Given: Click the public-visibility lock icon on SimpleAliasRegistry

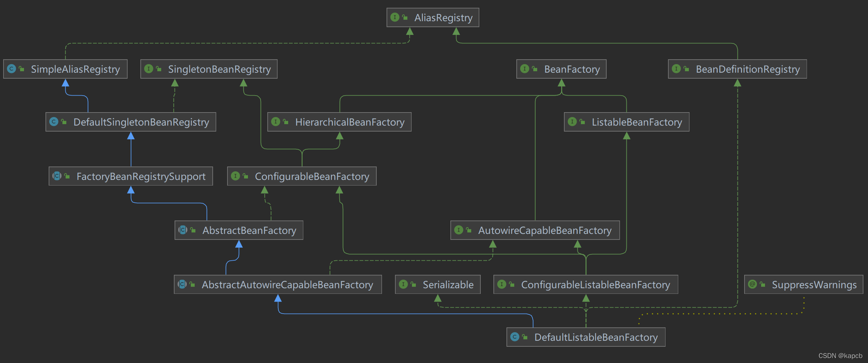Looking at the screenshot, I should pyautogui.click(x=22, y=68).
